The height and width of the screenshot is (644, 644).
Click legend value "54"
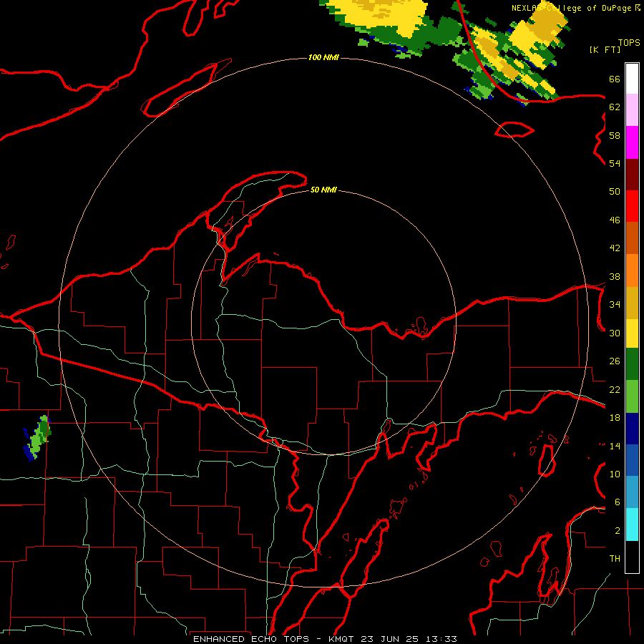(615, 163)
